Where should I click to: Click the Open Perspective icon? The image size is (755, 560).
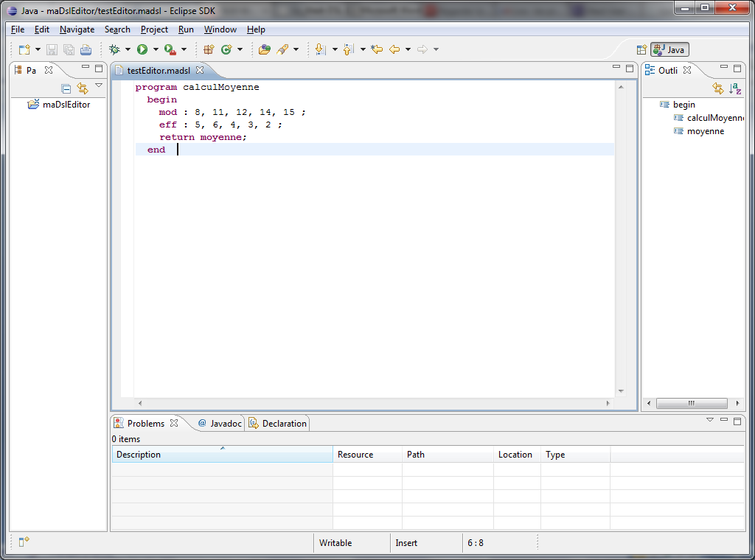(x=641, y=49)
